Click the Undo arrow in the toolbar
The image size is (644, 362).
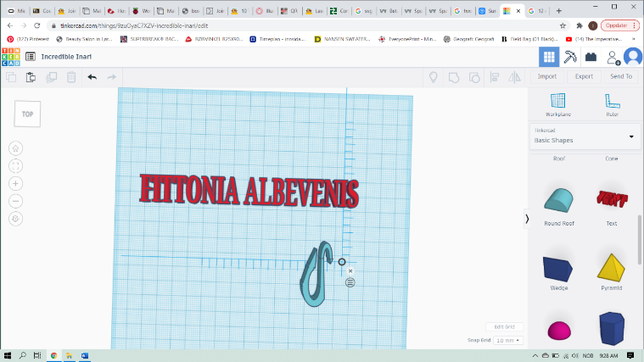[x=92, y=77]
